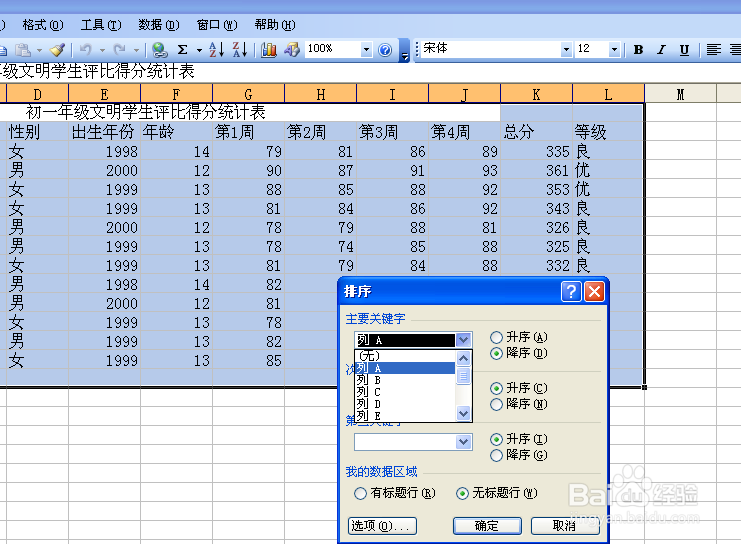This screenshot has height=544, width=741.
Task: Select secondary key Ascending (C) radio
Action: (x=496, y=389)
